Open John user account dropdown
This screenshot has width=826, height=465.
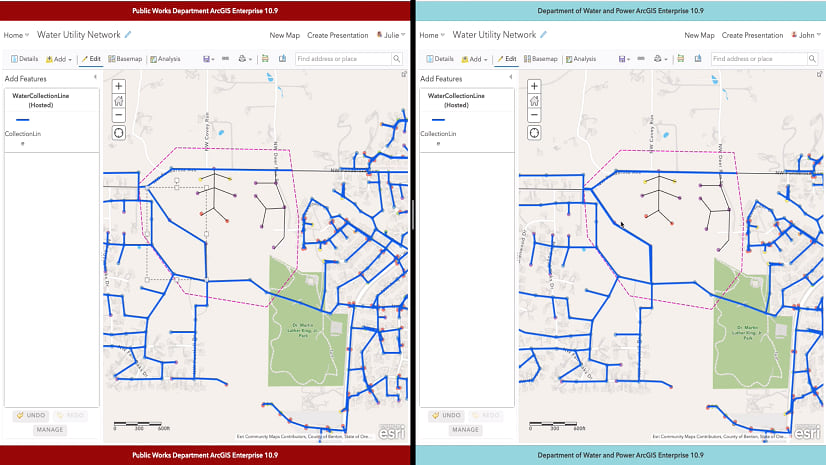click(x=806, y=35)
